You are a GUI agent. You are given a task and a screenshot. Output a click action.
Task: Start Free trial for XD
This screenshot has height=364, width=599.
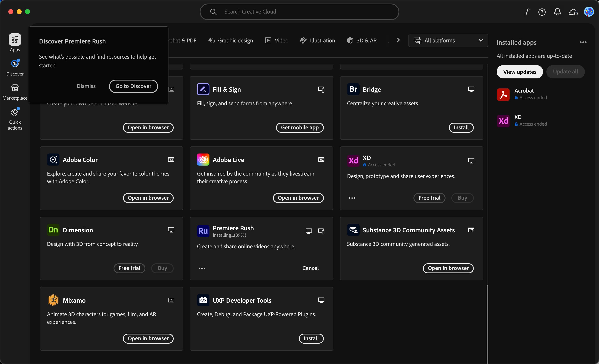coord(429,198)
